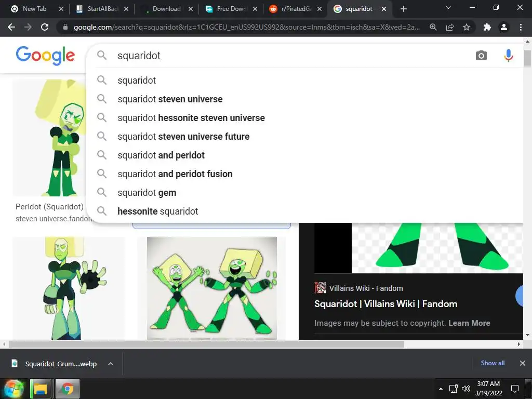Open Chrome's three-dot menu
This screenshot has height=399, width=532.
click(x=521, y=27)
